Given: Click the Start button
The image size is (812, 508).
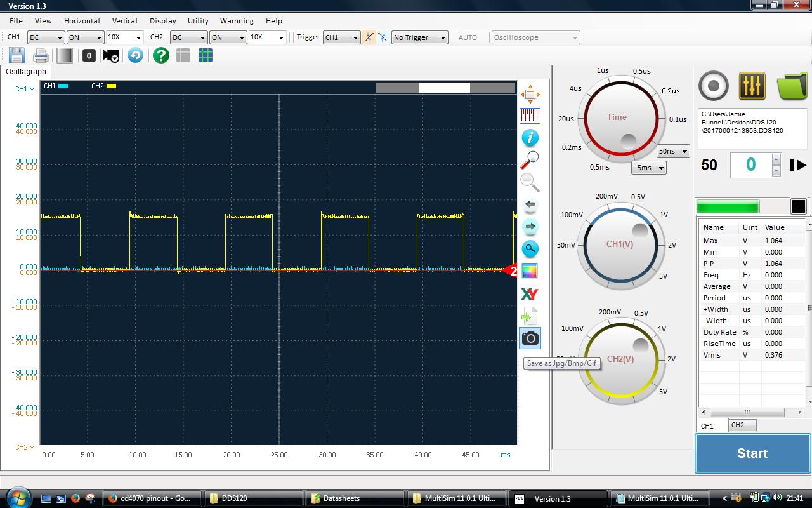Looking at the screenshot, I should [752, 453].
